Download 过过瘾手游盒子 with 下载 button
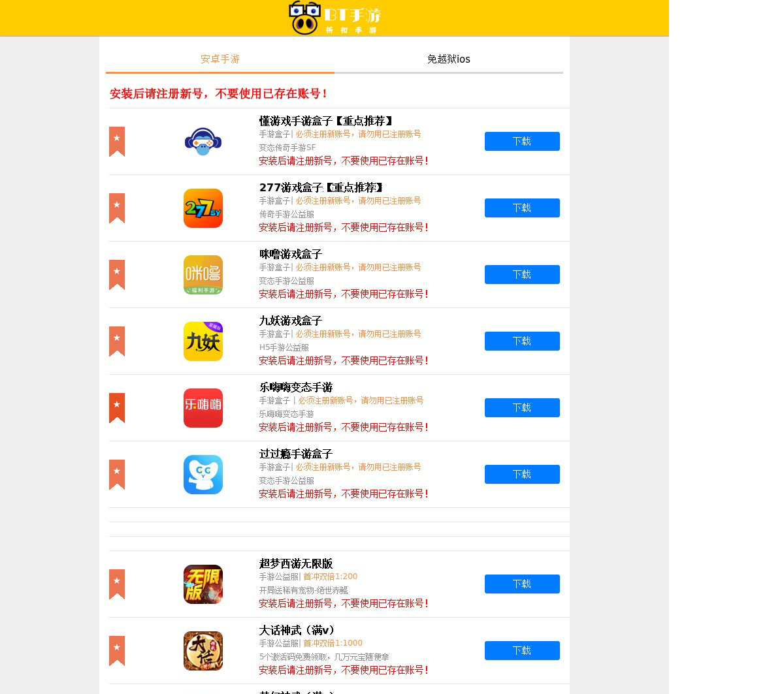 (522, 474)
